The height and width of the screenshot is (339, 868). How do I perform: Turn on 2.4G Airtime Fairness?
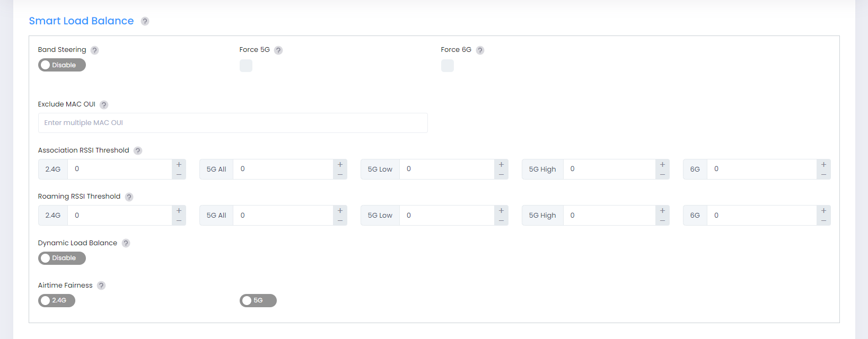pyautogui.click(x=56, y=301)
